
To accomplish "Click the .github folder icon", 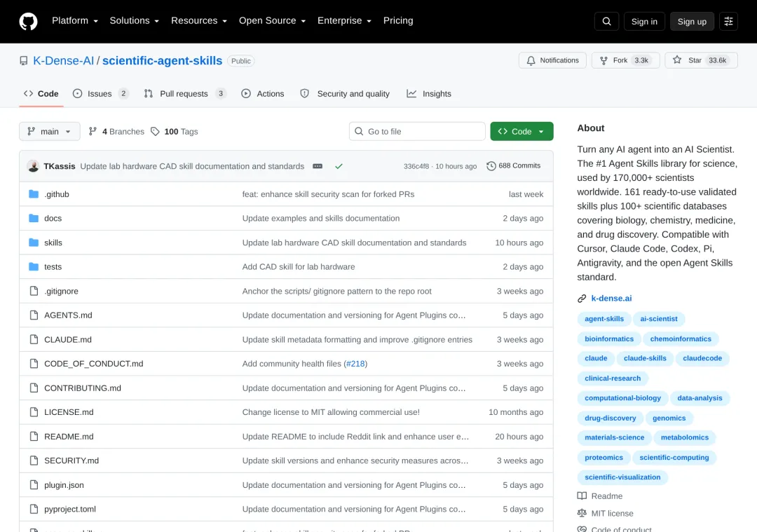I will click(x=34, y=194).
